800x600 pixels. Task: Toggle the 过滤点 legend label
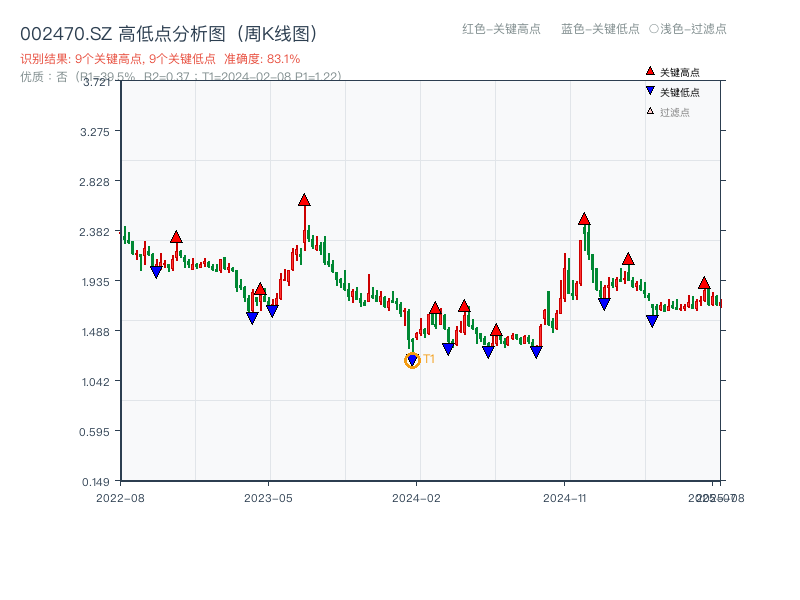point(675,112)
